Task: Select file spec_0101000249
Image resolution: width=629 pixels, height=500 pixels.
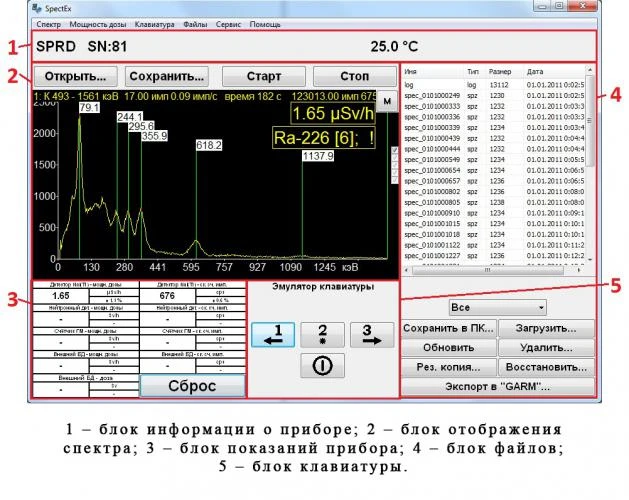Action: (494, 96)
